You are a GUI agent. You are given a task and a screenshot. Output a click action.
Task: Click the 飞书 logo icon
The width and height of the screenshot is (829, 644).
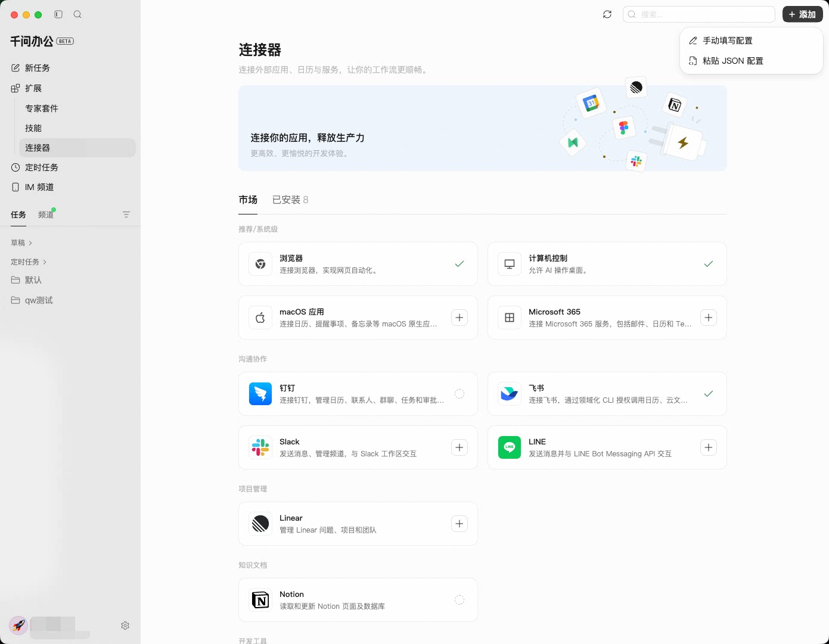510,394
